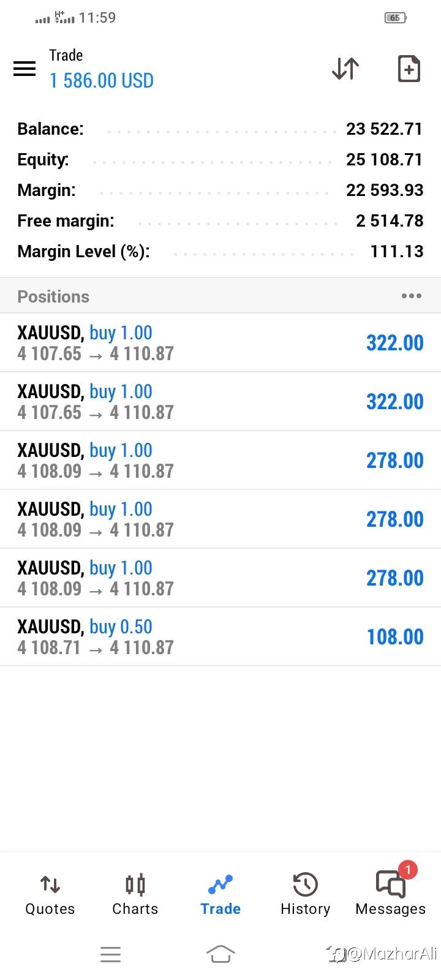Tap the 1 586.00 USD total profit
441x980 pixels.
coord(102,81)
